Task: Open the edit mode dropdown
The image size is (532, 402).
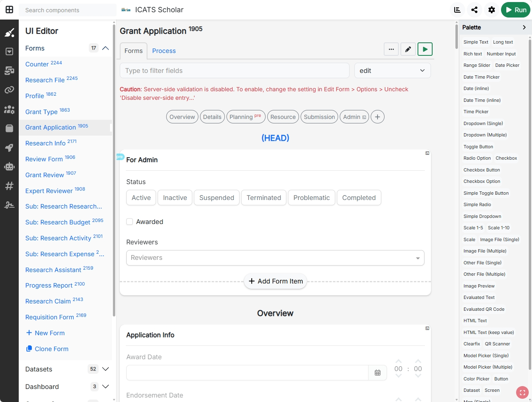Action: pyautogui.click(x=392, y=70)
